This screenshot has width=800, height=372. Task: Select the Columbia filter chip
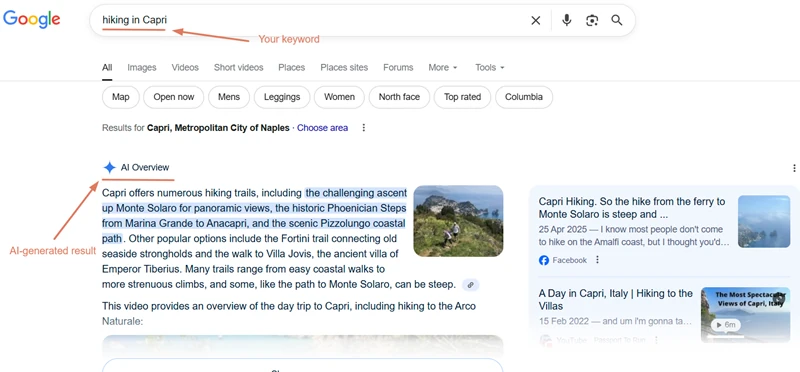(x=523, y=97)
